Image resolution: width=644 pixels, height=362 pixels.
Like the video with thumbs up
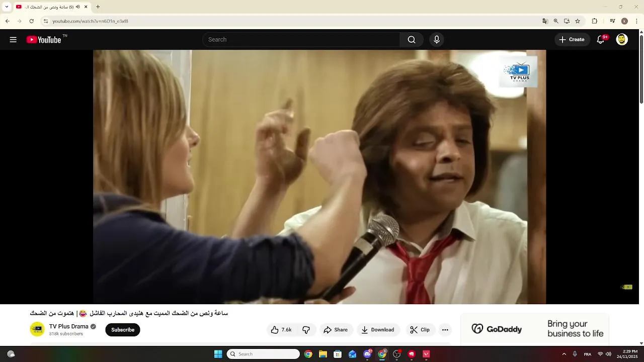click(x=281, y=330)
